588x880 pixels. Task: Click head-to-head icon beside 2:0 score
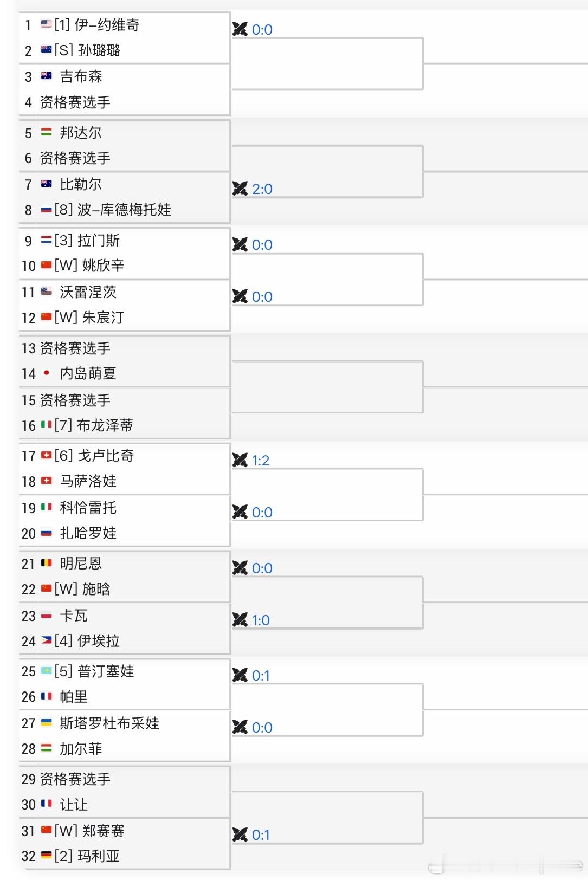click(240, 189)
